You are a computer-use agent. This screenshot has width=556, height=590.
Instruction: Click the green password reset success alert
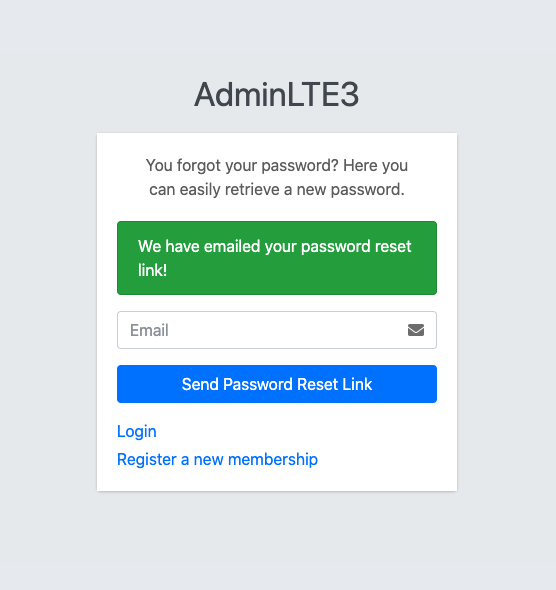(277, 258)
